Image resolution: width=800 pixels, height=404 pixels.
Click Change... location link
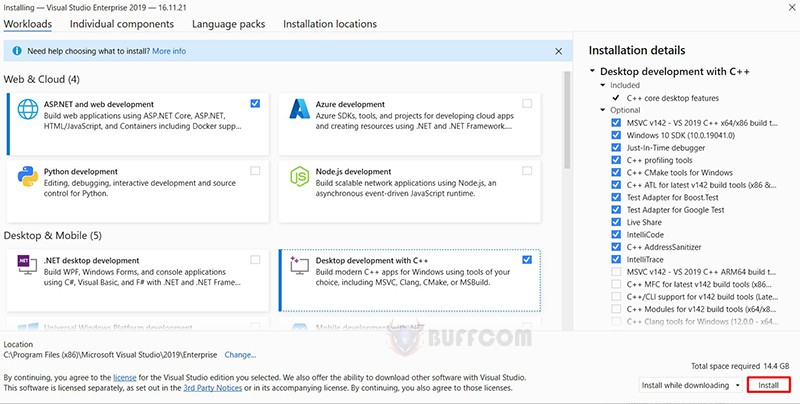[x=240, y=355]
